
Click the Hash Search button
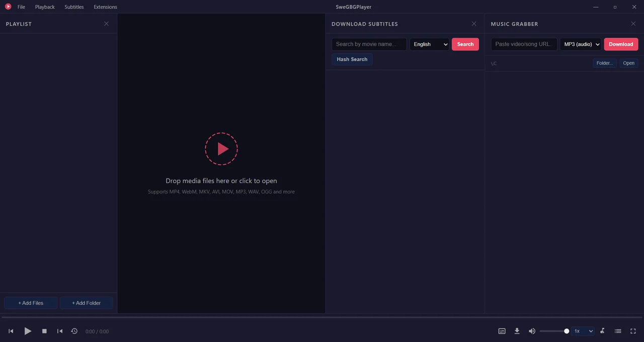[352, 59]
